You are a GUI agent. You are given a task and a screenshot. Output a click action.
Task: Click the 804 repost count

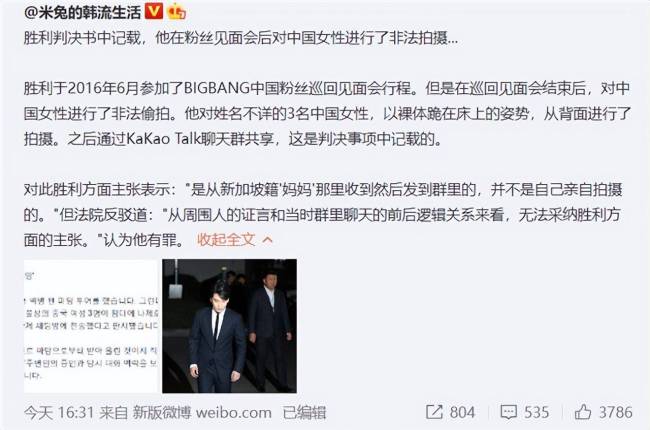pos(462,412)
